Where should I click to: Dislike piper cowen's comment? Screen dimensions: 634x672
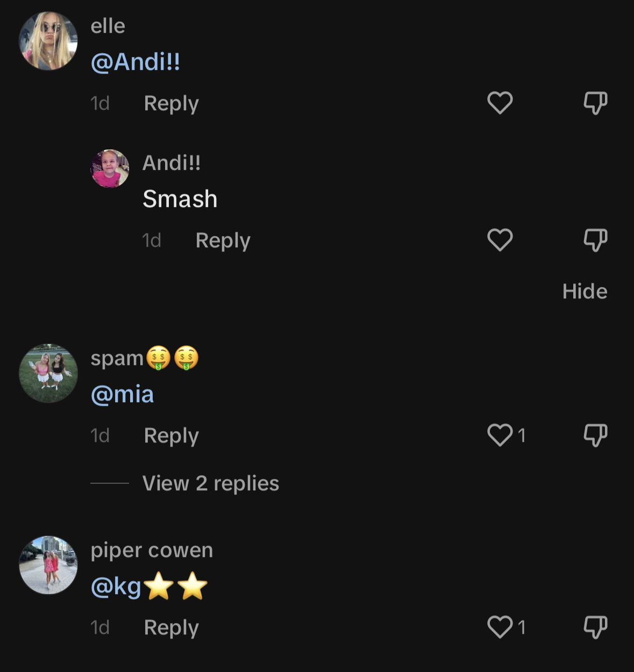[595, 627]
